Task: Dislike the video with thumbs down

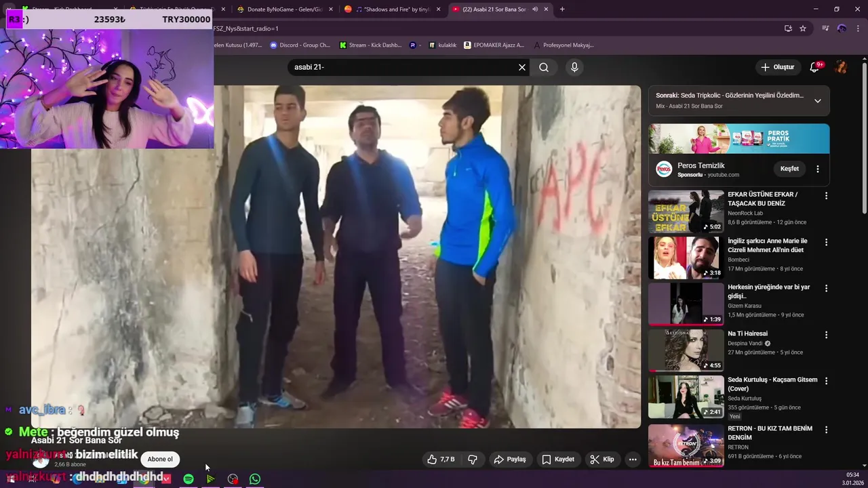Action: tap(473, 459)
